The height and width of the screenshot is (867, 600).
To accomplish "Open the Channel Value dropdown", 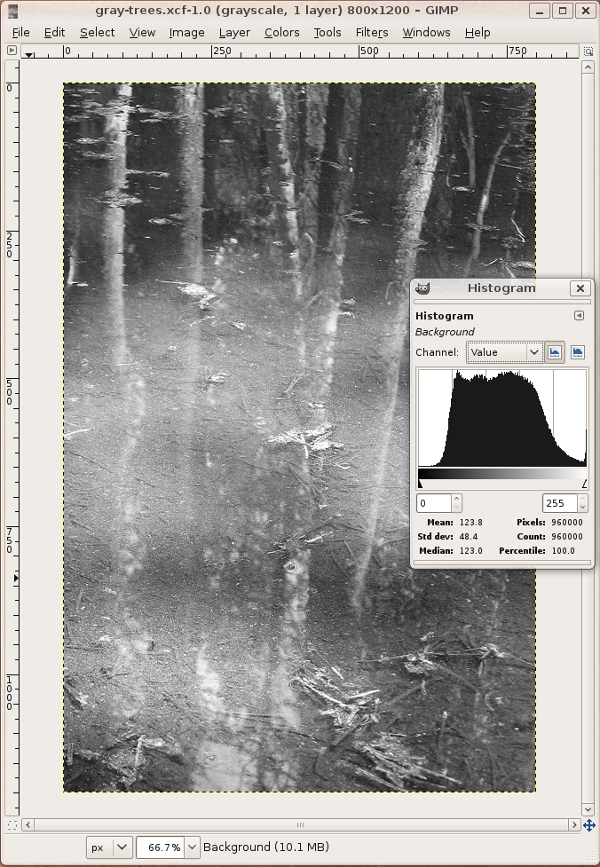I will 505,352.
